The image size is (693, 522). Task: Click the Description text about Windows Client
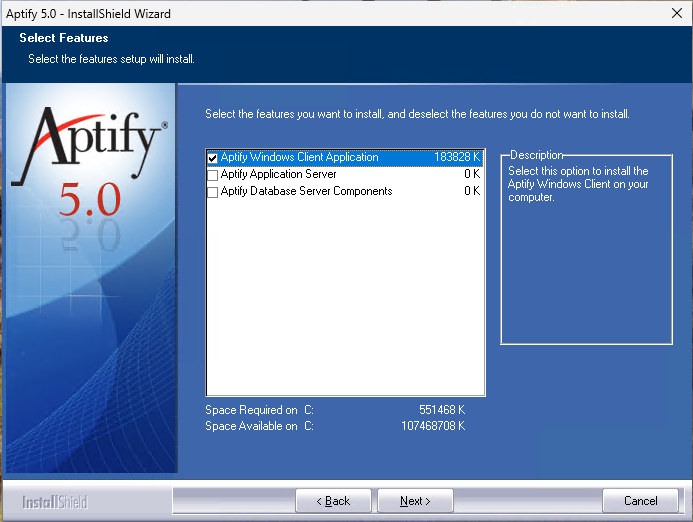coord(578,184)
